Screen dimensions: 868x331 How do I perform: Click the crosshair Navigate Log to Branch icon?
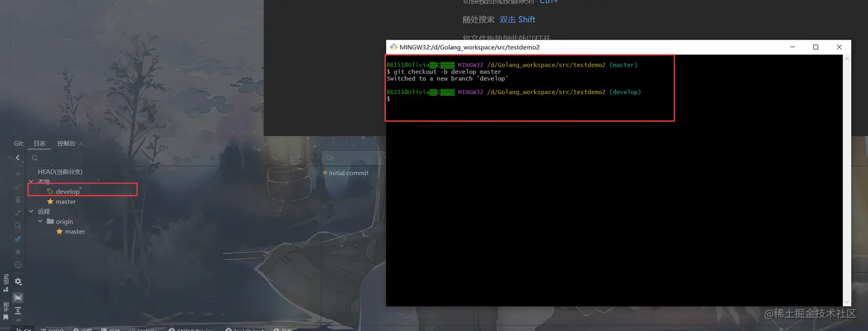(18, 265)
